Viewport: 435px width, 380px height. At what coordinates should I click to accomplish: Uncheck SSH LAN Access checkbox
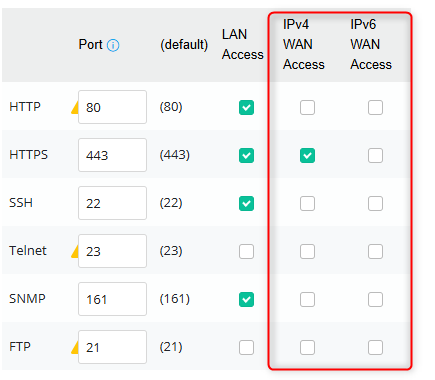pyautogui.click(x=246, y=203)
